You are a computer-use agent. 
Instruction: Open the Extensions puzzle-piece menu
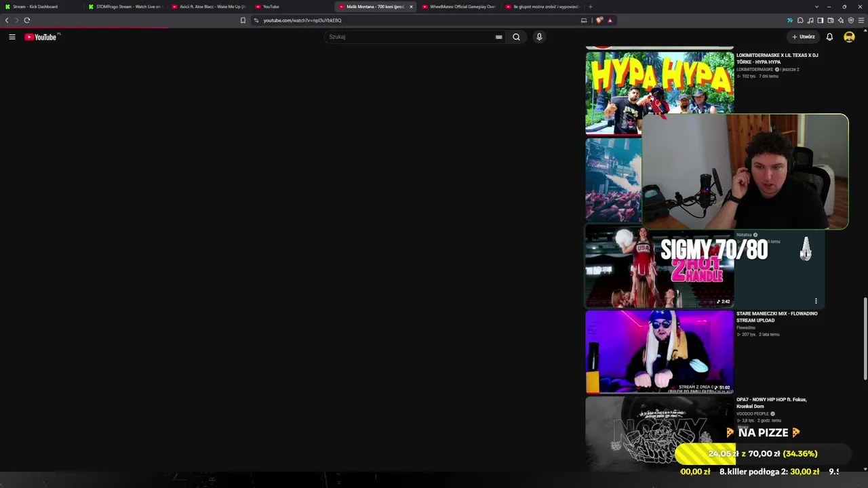click(x=800, y=20)
